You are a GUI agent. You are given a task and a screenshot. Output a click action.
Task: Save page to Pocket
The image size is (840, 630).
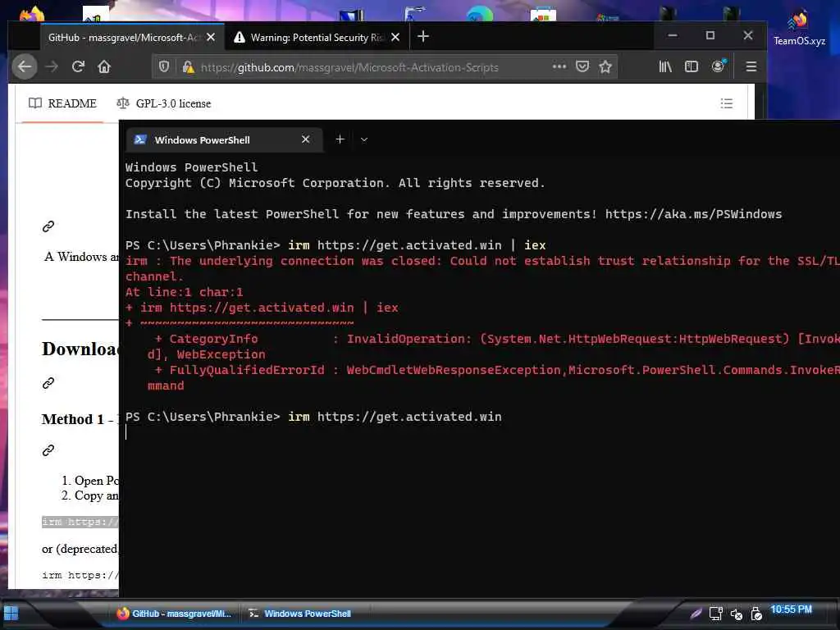coord(582,66)
